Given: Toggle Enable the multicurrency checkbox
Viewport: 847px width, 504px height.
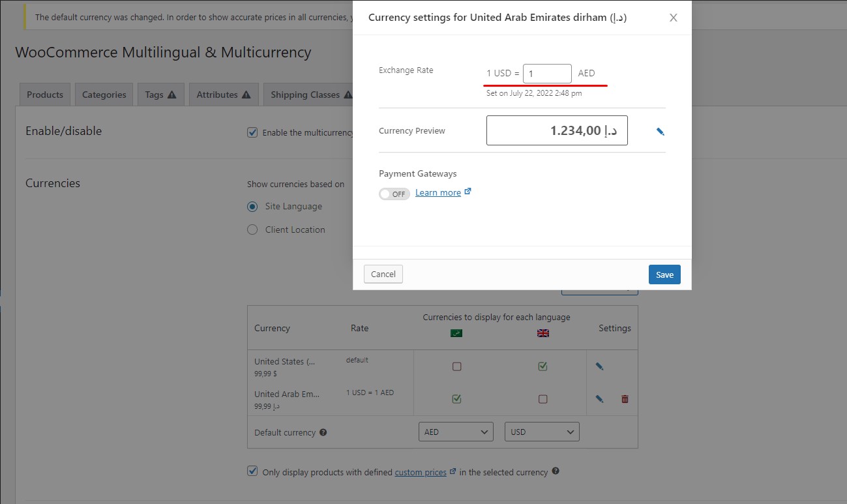Looking at the screenshot, I should (x=252, y=132).
